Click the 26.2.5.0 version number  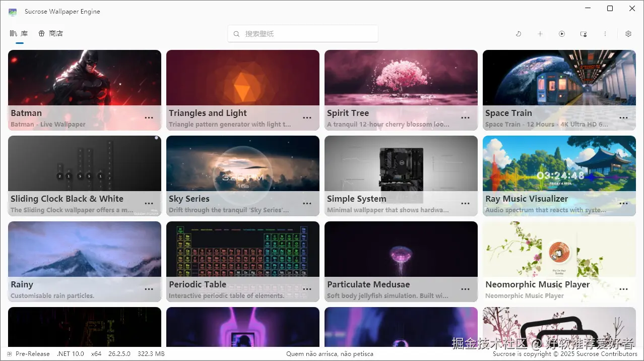[x=119, y=354]
